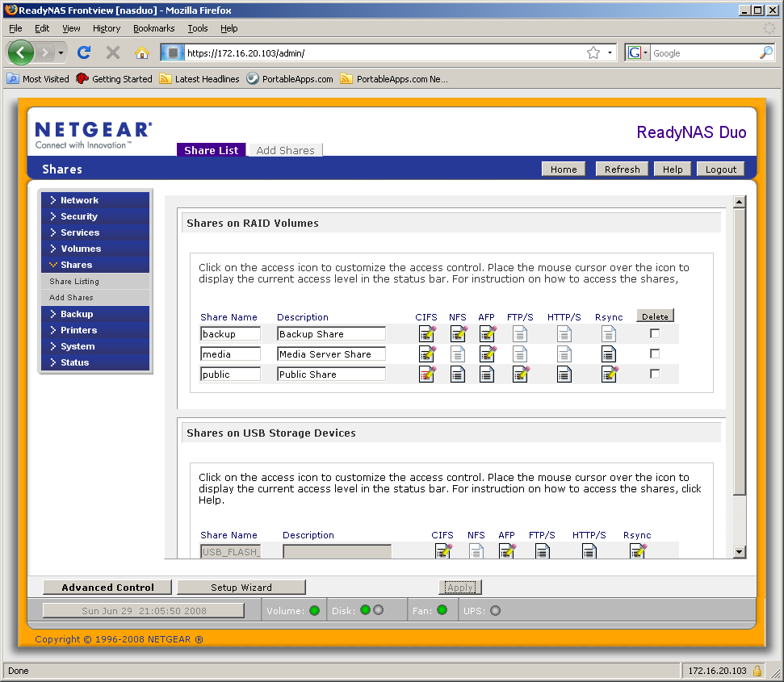Screen dimensions: 784x682
Task: Open AFP access icon for backup share
Action: pos(487,334)
